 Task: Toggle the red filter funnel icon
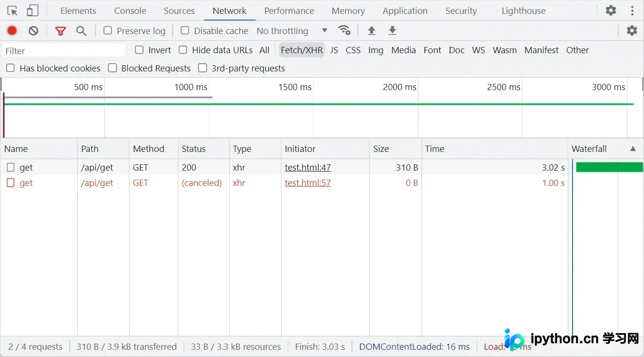click(60, 31)
